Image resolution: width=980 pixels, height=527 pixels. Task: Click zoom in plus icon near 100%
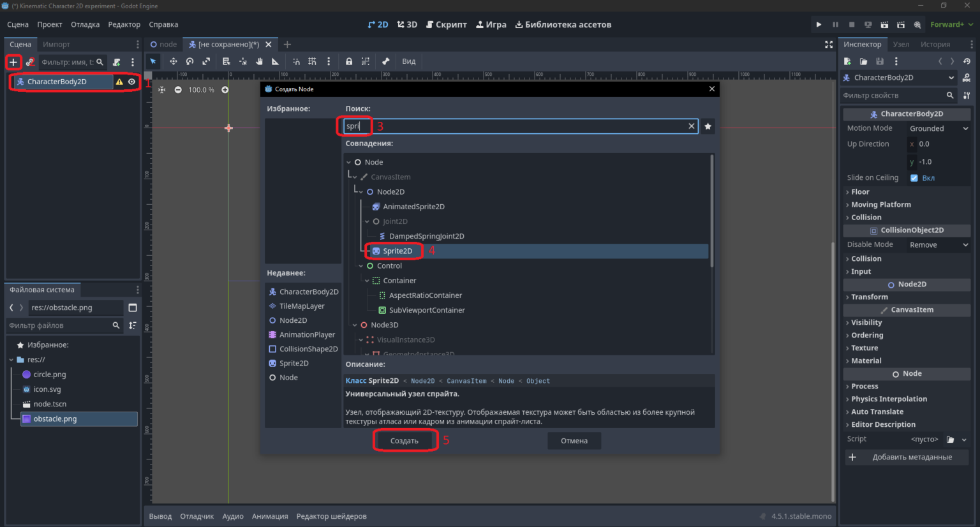pyautogui.click(x=225, y=90)
